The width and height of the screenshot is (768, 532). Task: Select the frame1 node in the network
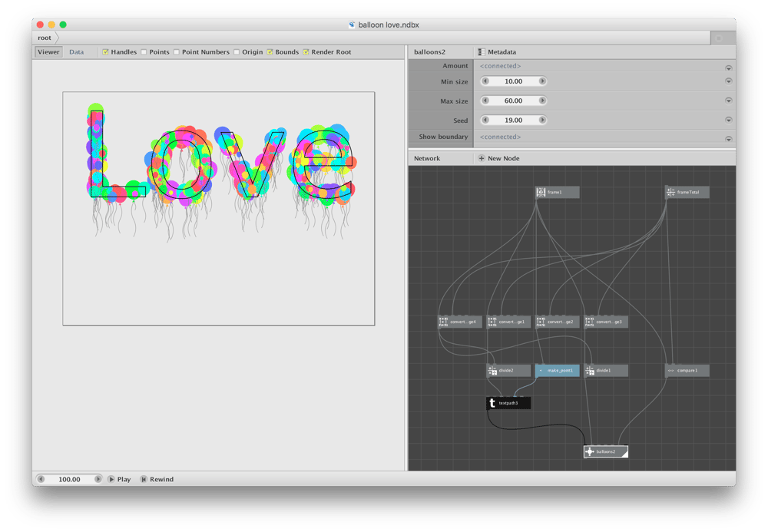click(x=558, y=193)
